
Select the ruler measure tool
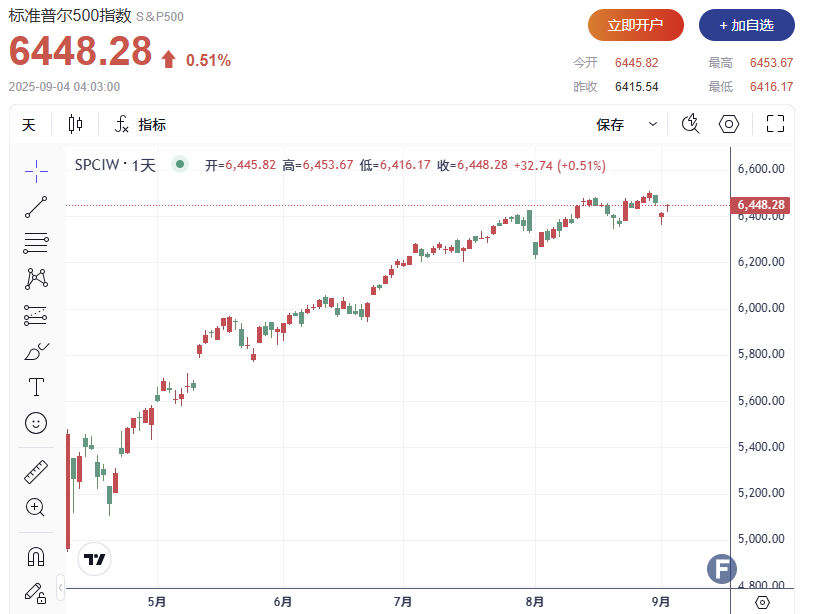coord(36,471)
